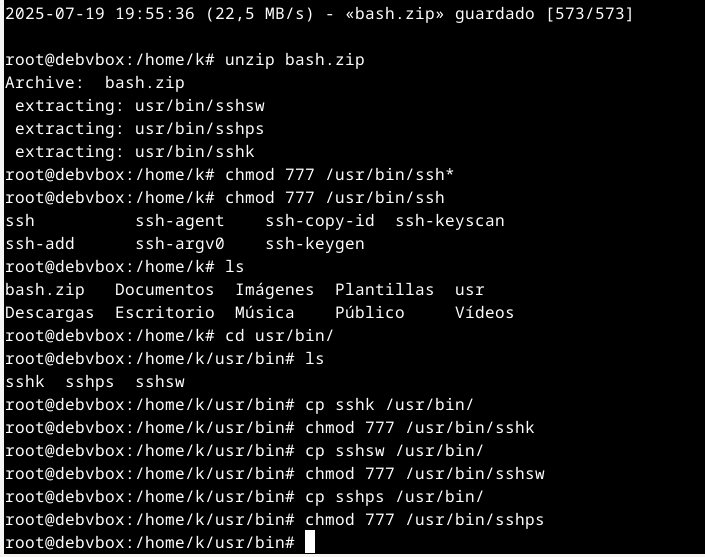Click 'ssh-copy-id' in the completion list
This screenshot has height=557, width=705.
(x=320, y=221)
